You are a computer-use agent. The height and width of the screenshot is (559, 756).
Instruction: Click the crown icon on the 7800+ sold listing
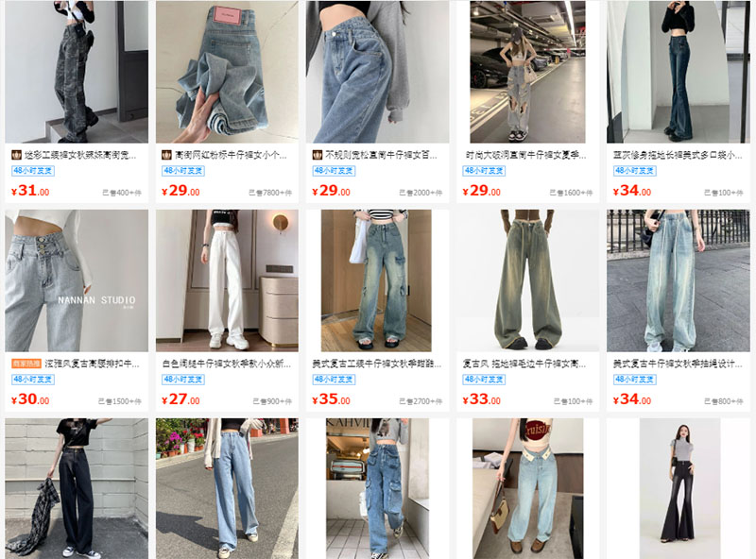click(x=167, y=155)
